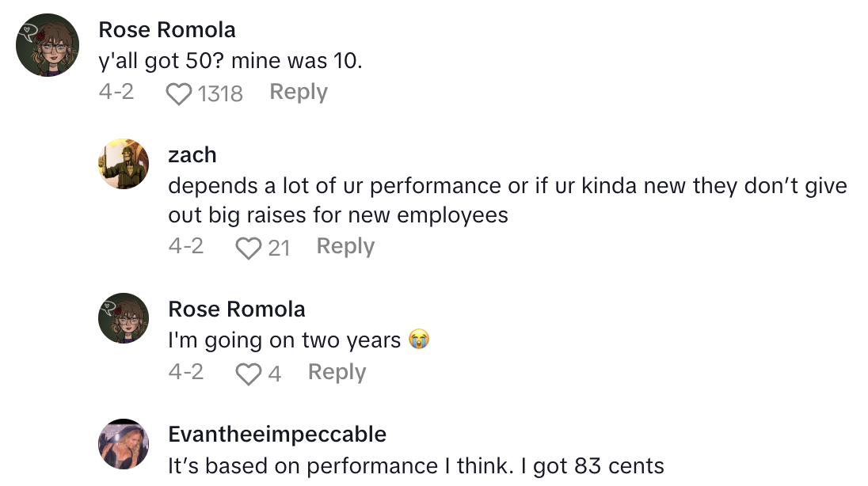Click Reply under 'I'm going on two years'

337,372
